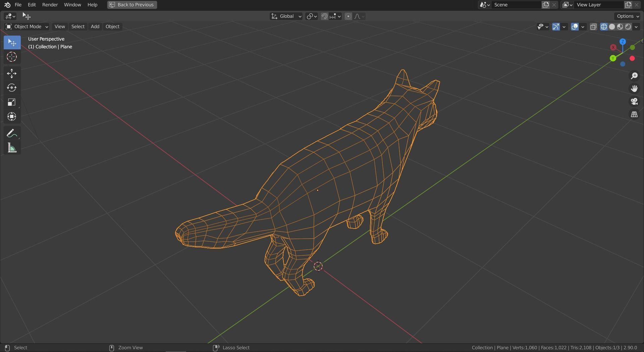
Task: Snap view to the Y axis gizmo
Action: 613,58
